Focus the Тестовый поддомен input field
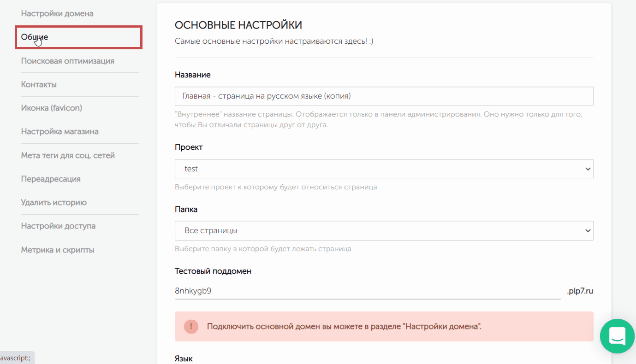The height and width of the screenshot is (364, 636). coord(368,291)
